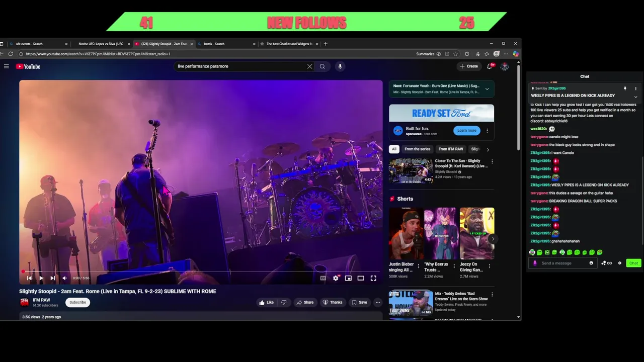The height and width of the screenshot is (362, 644).
Task: Open the Justin Bieber short
Action: 406,233
